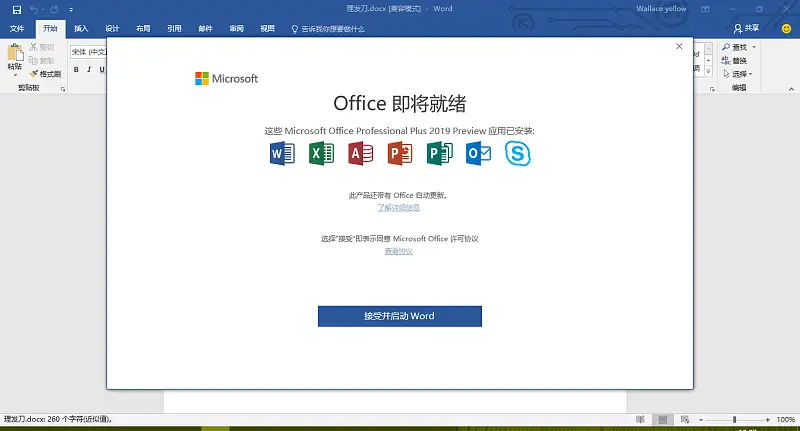Viewport: 800px width, 431px height.
Task: Click the Skype app icon in dialog
Action: pos(518,154)
